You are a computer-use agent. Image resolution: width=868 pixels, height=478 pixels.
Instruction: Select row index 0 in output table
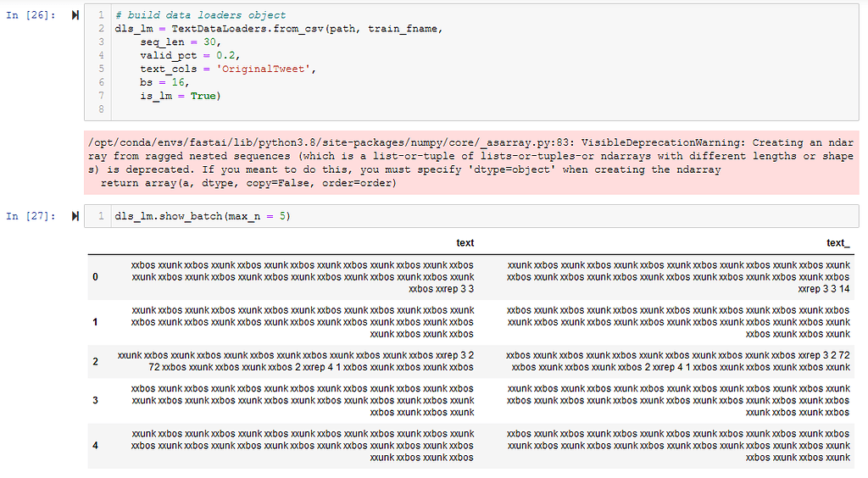(x=95, y=277)
